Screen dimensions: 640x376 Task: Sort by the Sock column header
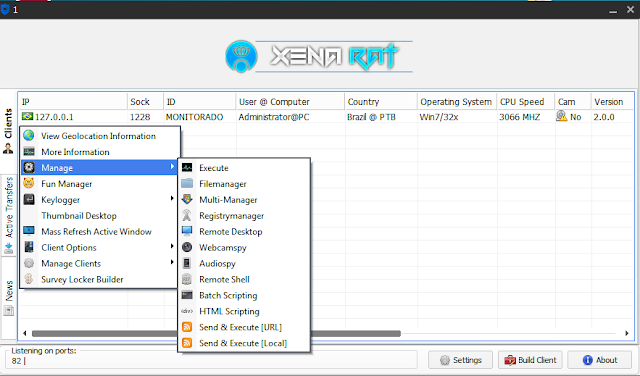click(146, 102)
